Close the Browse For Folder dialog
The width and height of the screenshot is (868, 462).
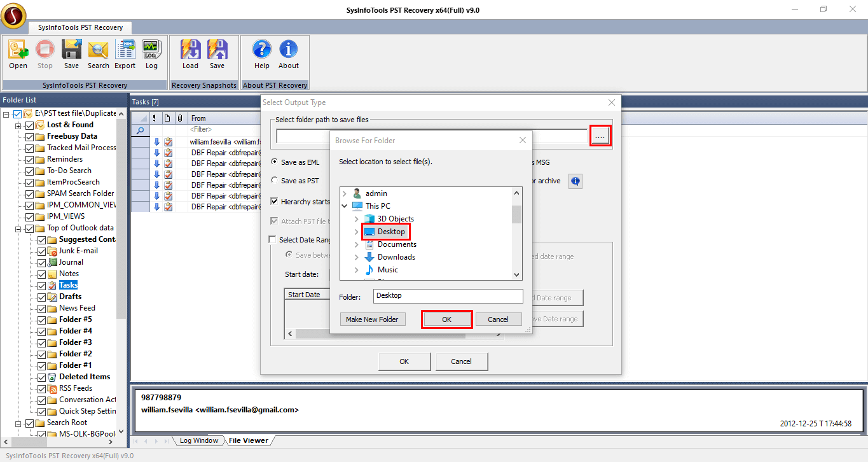point(523,140)
